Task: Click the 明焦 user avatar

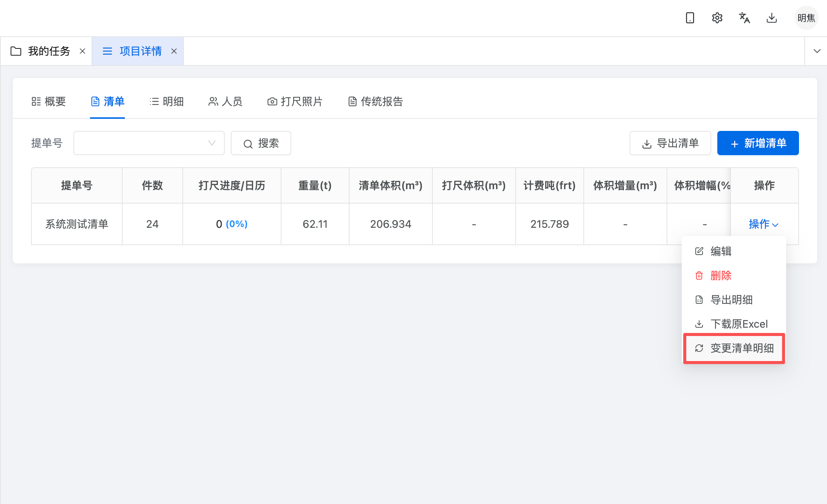Action: (806, 18)
